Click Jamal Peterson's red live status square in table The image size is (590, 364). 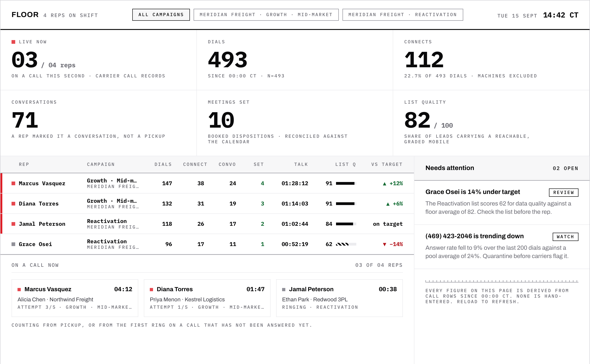coord(14,224)
